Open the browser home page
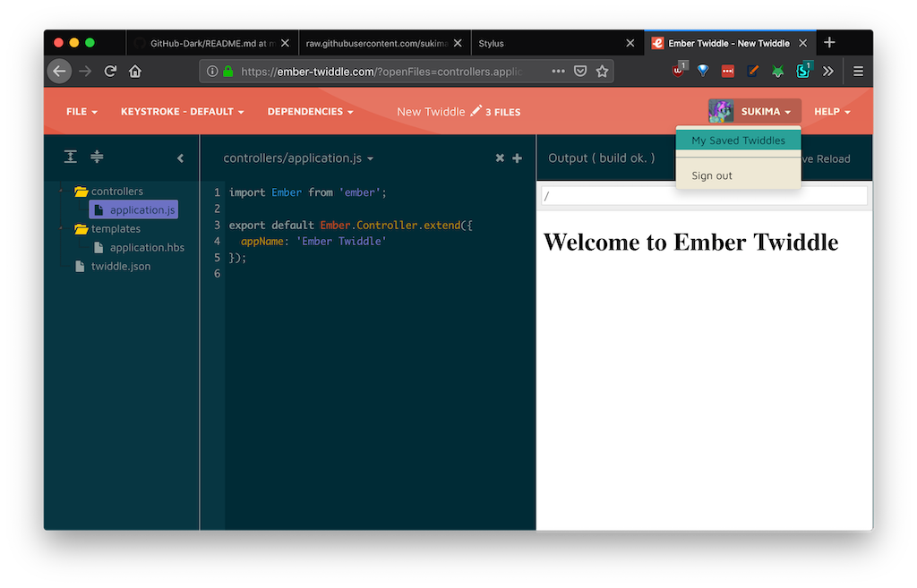 (x=135, y=72)
